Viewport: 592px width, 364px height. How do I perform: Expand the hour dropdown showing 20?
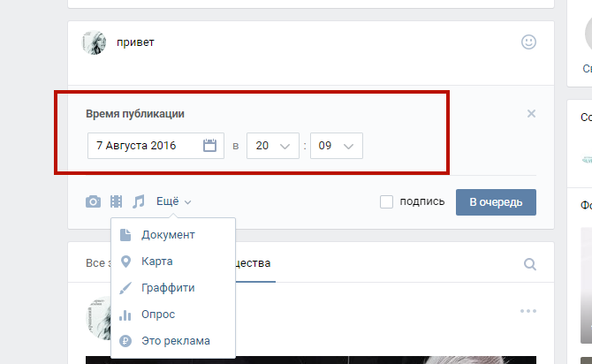[x=273, y=146]
